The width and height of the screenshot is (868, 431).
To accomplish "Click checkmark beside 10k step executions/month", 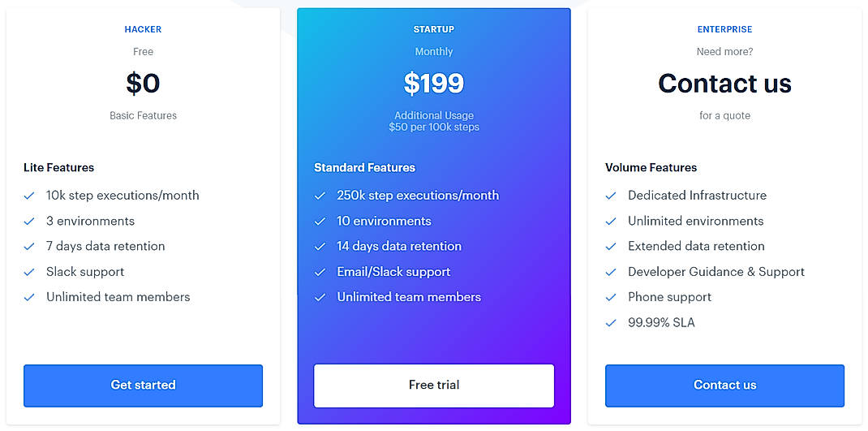I will point(29,196).
